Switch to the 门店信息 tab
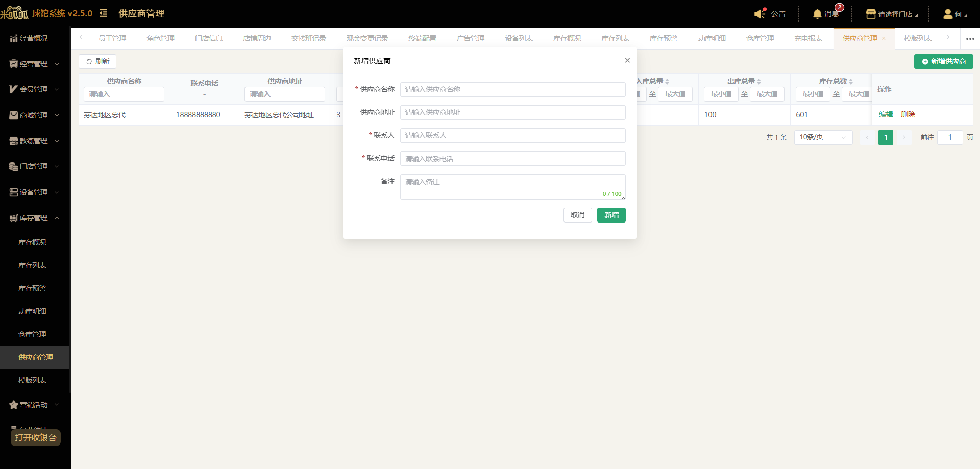The height and width of the screenshot is (469, 980). tap(209, 38)
